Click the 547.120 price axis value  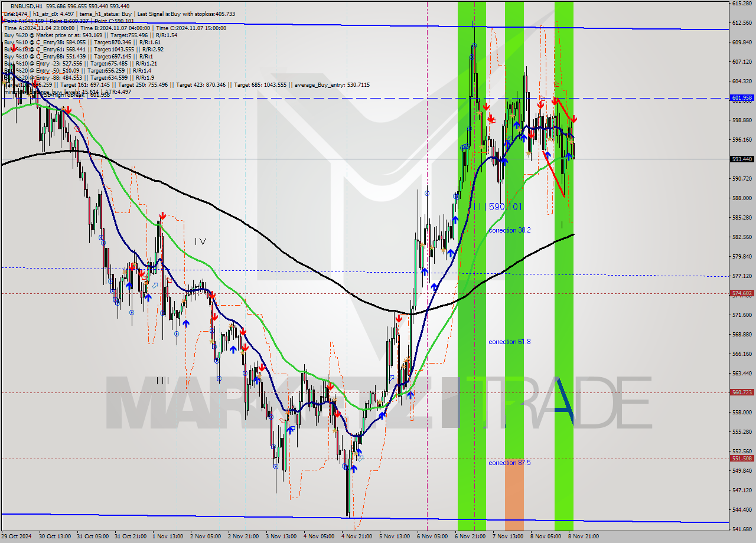(x=742, y=490)
